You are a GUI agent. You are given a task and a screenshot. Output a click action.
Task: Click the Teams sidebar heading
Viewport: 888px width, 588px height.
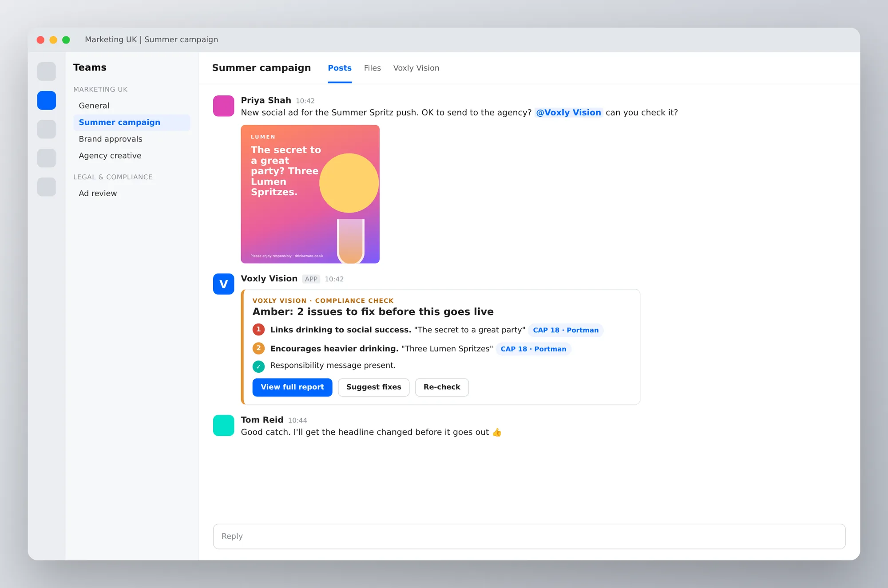point(90,67)
